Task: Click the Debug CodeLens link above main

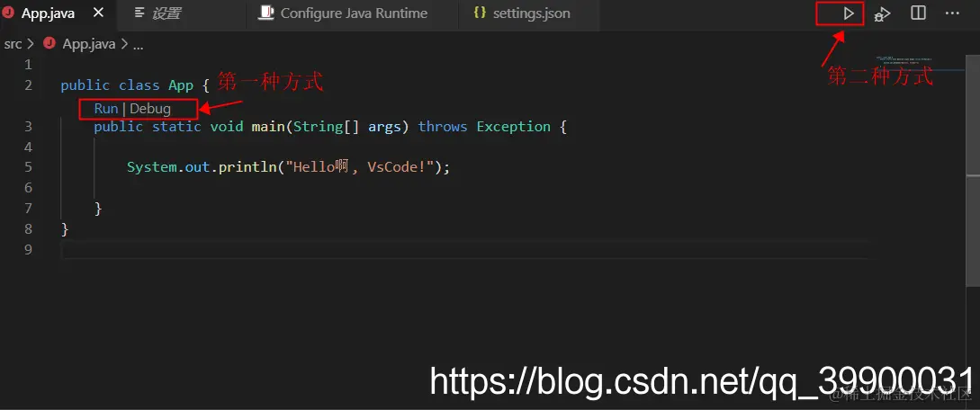Action: [150, 109]
